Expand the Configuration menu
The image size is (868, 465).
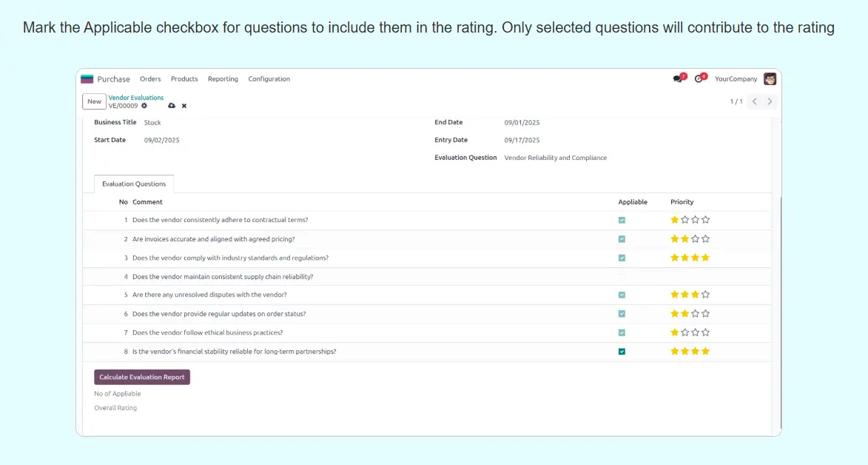(x=269, y=79)
